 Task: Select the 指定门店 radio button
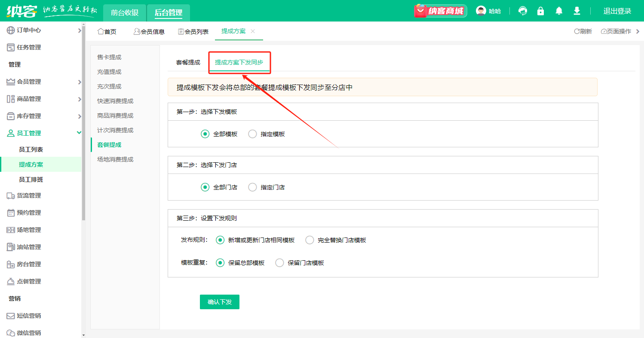tap(253, 187)
